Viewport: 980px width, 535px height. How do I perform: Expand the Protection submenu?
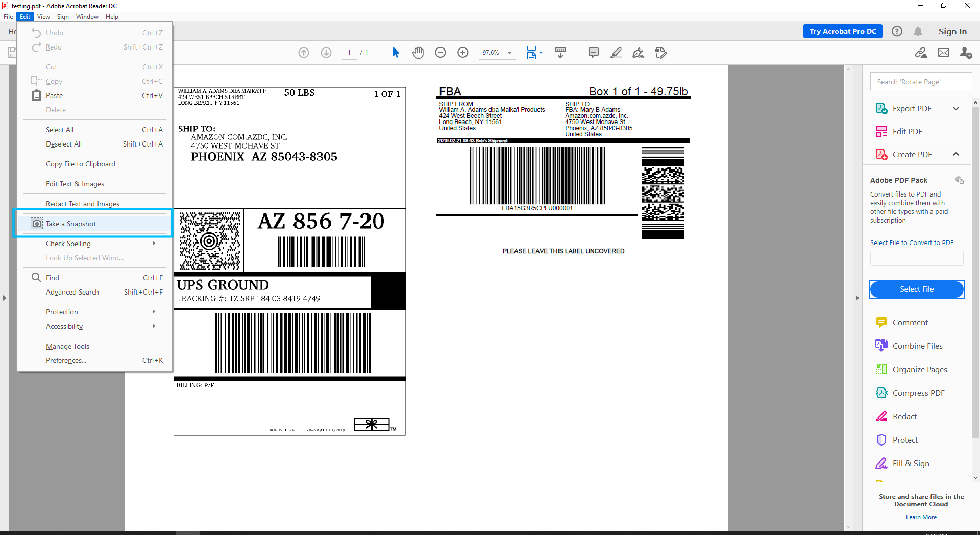click(154, 312)
